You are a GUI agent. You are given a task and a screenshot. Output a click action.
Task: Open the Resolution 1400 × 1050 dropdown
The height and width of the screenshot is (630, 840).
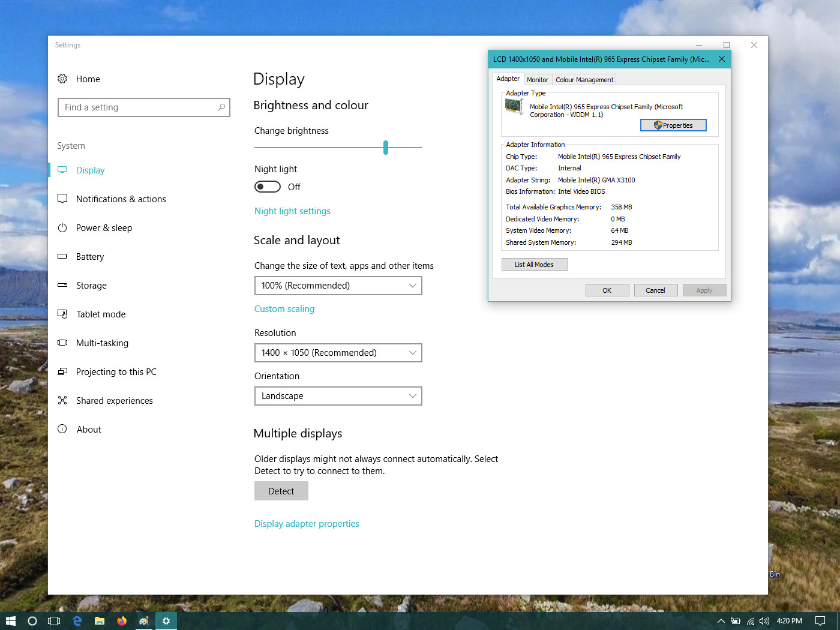[338, 353]
